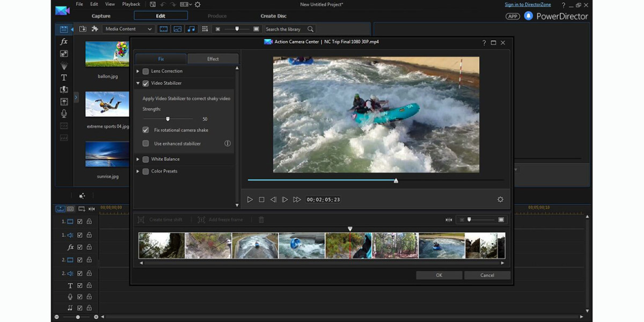644x322 pixels.
Task: Click the help question mark in dialog title
Action: [484, 42]
